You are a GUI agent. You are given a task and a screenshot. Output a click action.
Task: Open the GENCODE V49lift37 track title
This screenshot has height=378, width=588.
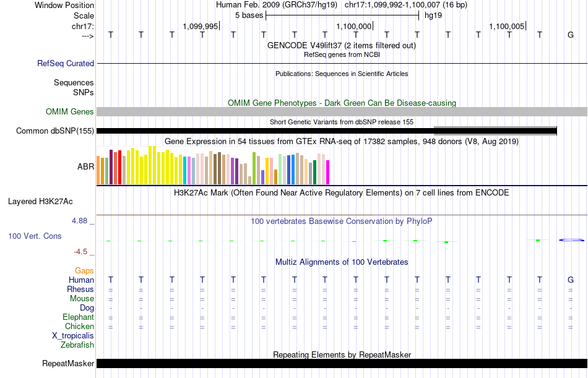click(x=341, y=45)
